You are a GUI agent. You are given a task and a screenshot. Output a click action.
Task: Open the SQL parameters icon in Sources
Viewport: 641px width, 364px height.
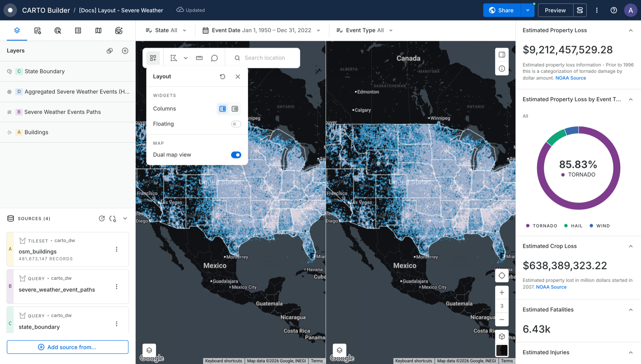[x=112, y=218]
